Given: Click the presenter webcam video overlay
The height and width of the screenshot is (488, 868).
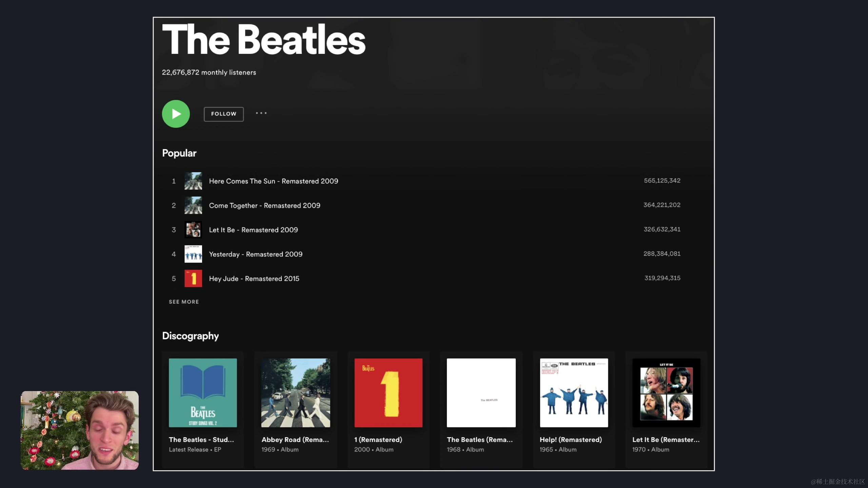Looking at the screenshot, I should 80,430.
